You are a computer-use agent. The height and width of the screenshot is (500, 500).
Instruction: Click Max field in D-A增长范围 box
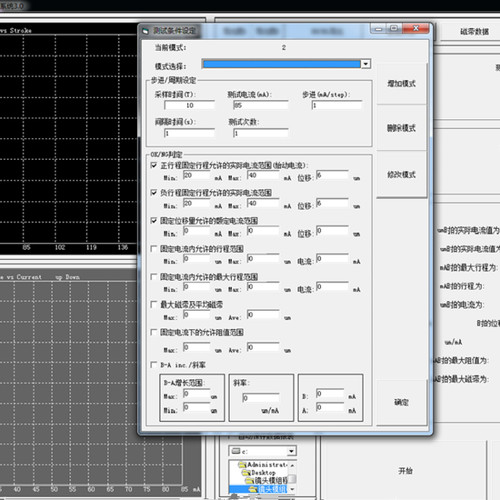point(197,394)
